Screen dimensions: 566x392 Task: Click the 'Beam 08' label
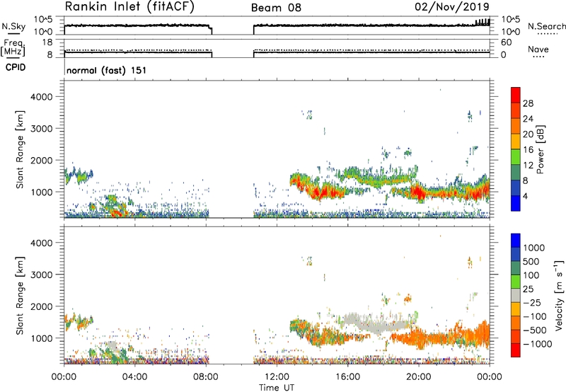pos(276,8)
